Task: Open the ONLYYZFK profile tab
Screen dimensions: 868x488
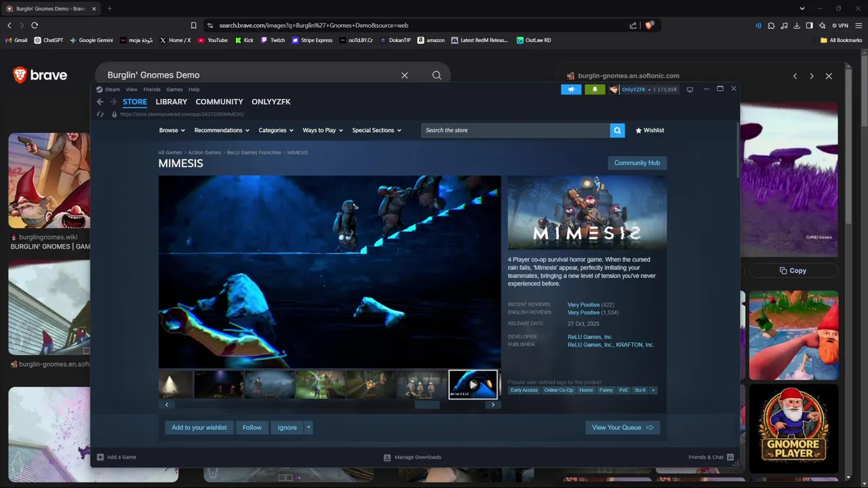Action: [271, 102]
